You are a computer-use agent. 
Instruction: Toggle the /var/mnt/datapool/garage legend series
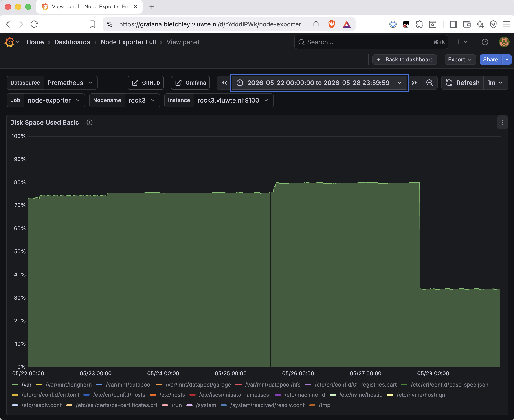click(x=198, y=385)
